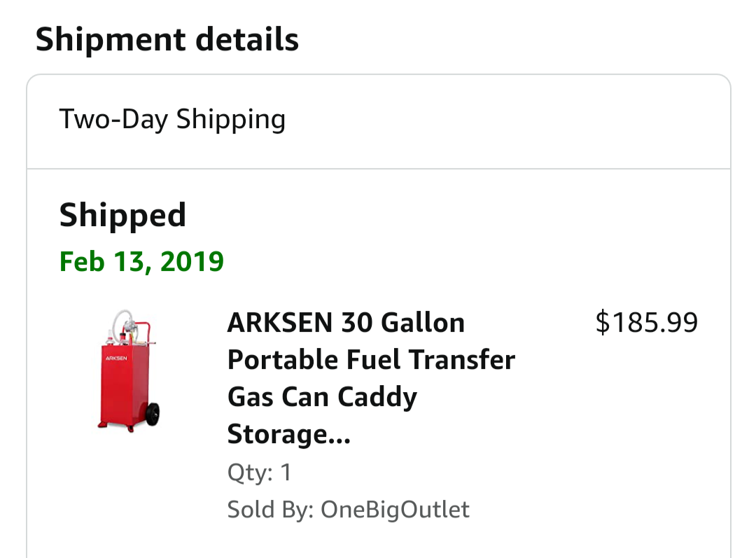Tap the word details in the heading
The width and height of the screenshot is (756, 558).
click(x=247, y=40)
